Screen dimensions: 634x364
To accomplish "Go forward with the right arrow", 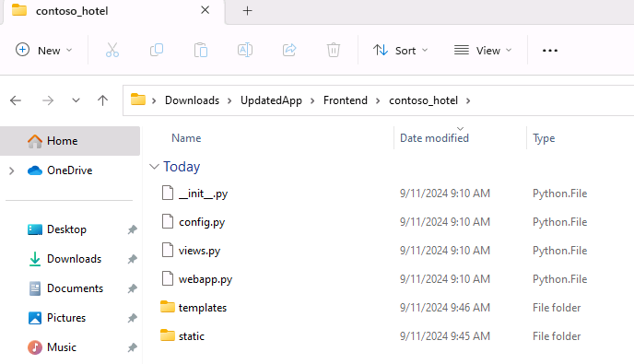I will (48, 100).
